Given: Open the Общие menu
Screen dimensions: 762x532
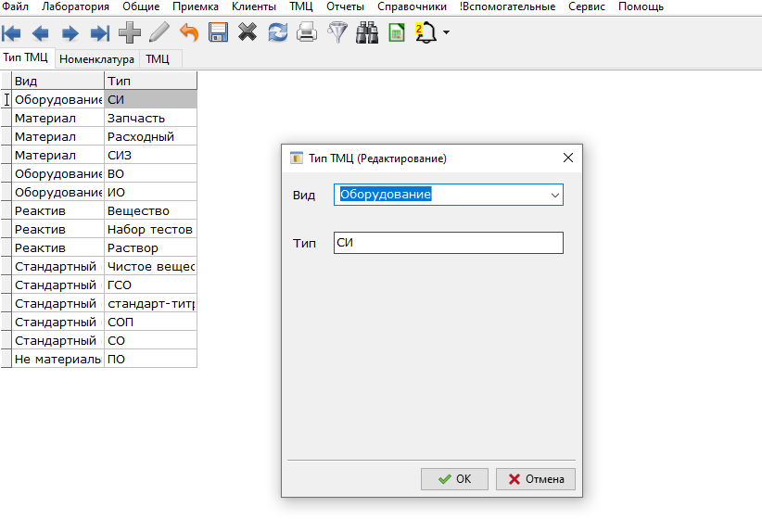Looking at the screenshot, I should (141, 6).
